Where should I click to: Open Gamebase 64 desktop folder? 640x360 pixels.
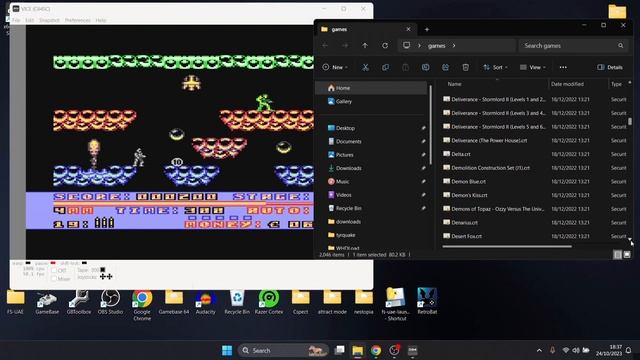(x=174, y=301)
